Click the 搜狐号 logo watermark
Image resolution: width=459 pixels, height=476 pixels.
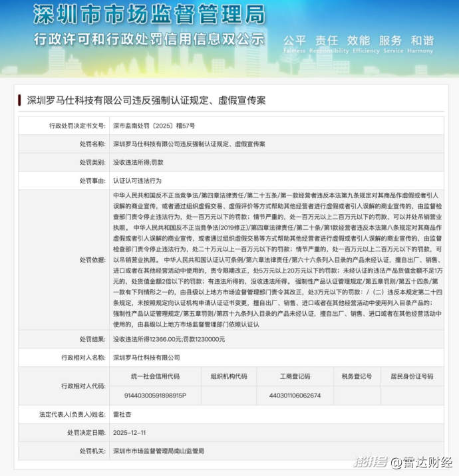pyautogui.click(x=369, y=462)
